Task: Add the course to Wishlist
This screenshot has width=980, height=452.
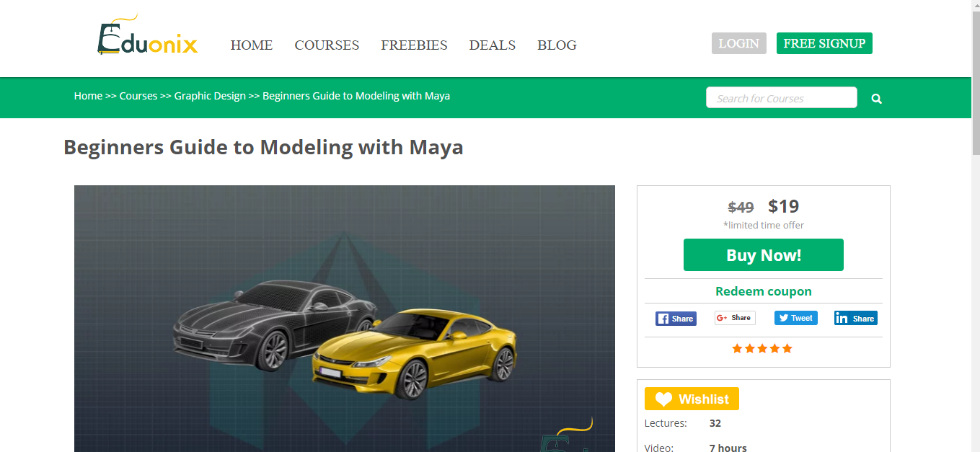Action: 692,399
